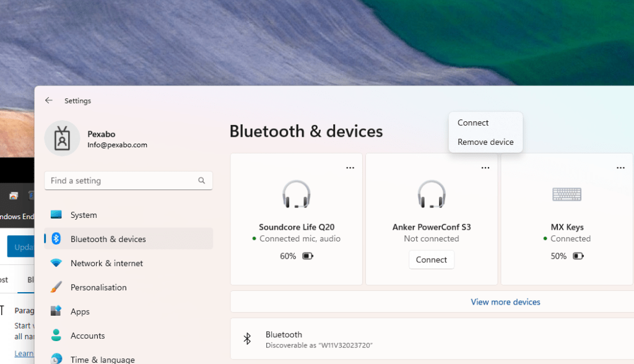634x364 pixels.
Task: Open Apps settings
Action: (129, 311)
